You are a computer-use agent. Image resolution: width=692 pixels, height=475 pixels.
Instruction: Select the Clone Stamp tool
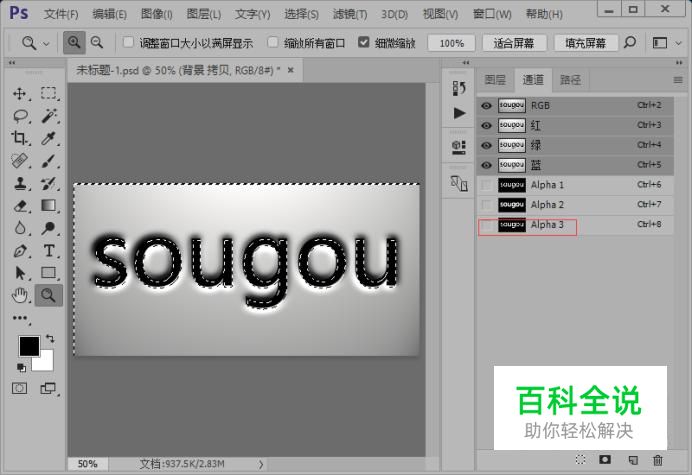tap(19, 183)
